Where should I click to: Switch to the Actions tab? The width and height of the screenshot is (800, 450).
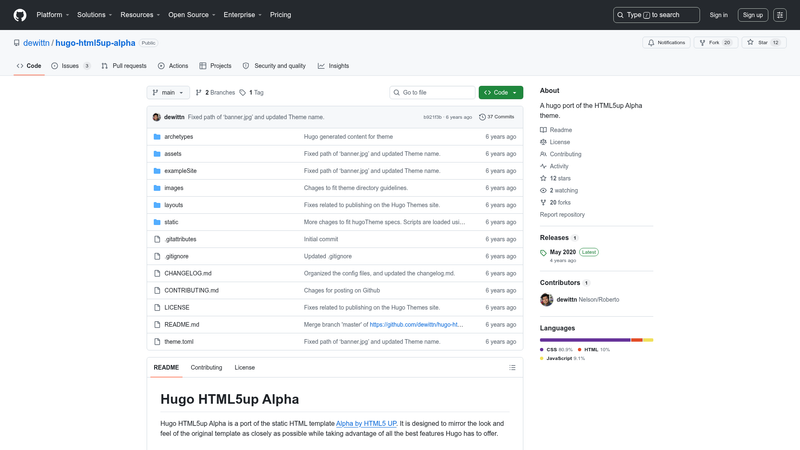173,66
